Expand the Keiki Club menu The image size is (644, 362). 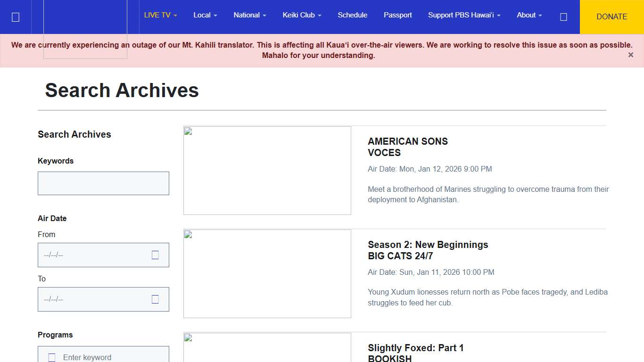(302, 15)
